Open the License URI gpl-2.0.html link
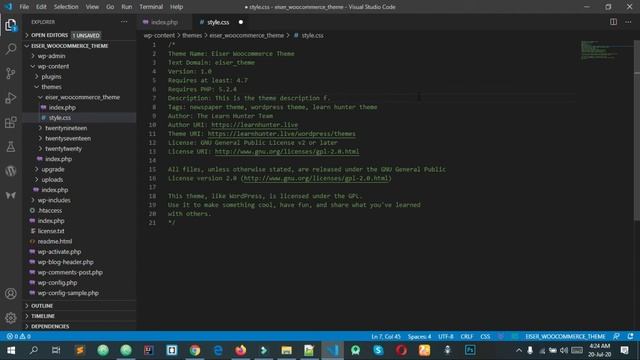The width and height of the screenshot is (640, 360). point(287,152)
